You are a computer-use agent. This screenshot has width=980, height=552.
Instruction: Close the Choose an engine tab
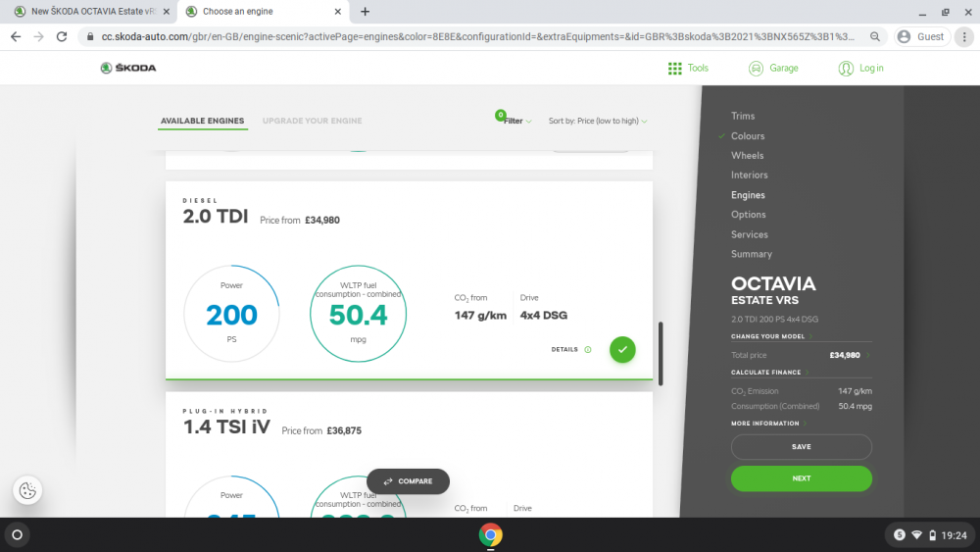pyautogui.click(x=337, y=11)
